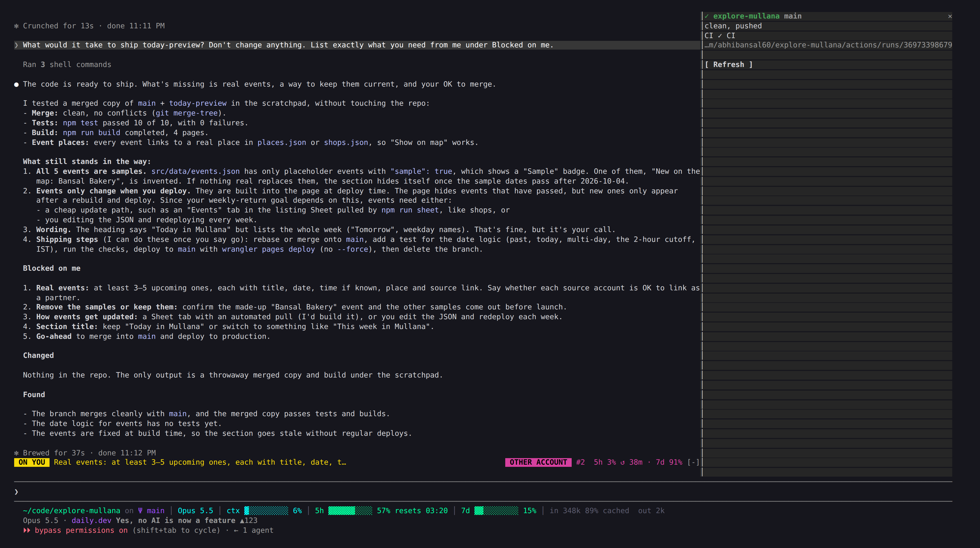980x548 pixels.
Task: Click the Refresh button in side panel
Action: point(728,64)
